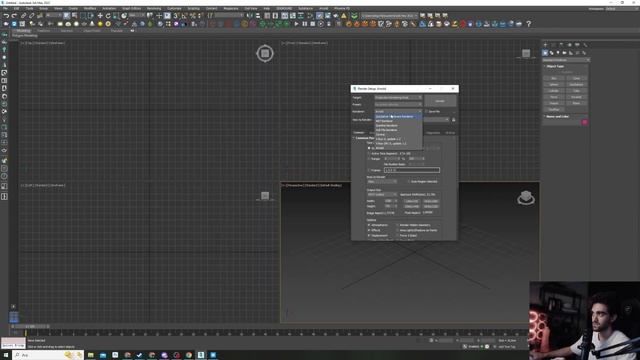Image resolution: width=640 pixels, height=360 pixels.
Task: Open the Rendering menu
Action: click(154, 9)
